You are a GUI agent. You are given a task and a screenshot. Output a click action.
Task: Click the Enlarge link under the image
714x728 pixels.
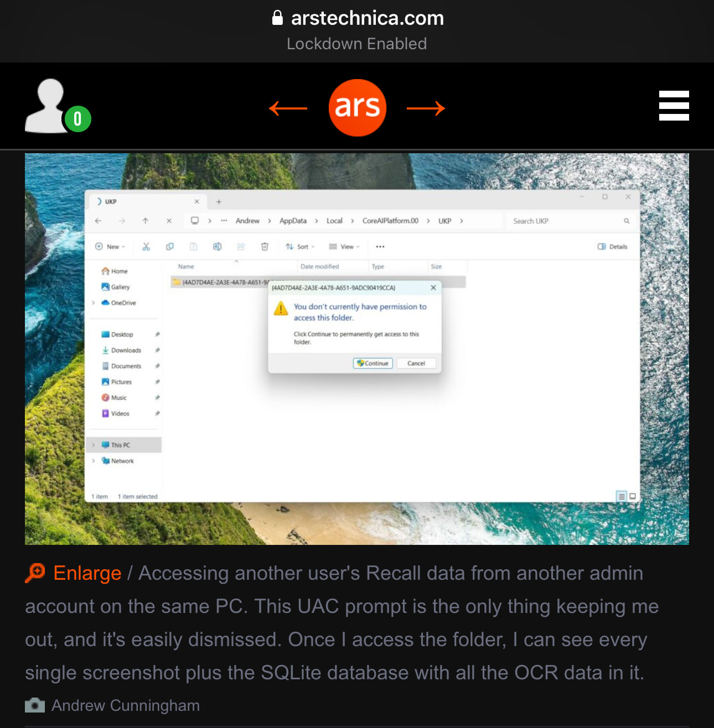coord(87,573)
